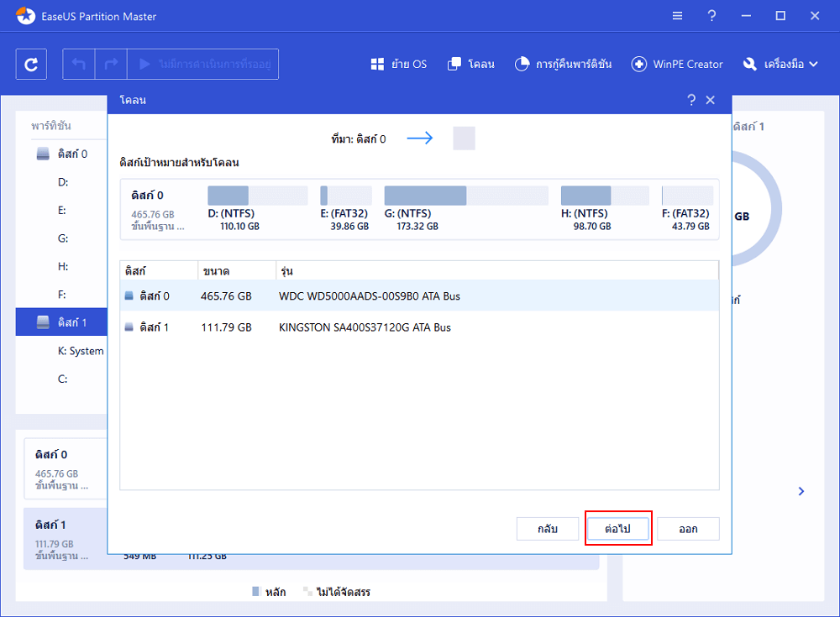
Task: Click the redo arrow in toolbar
Action: pyautogui.click(x=111, y=65)
